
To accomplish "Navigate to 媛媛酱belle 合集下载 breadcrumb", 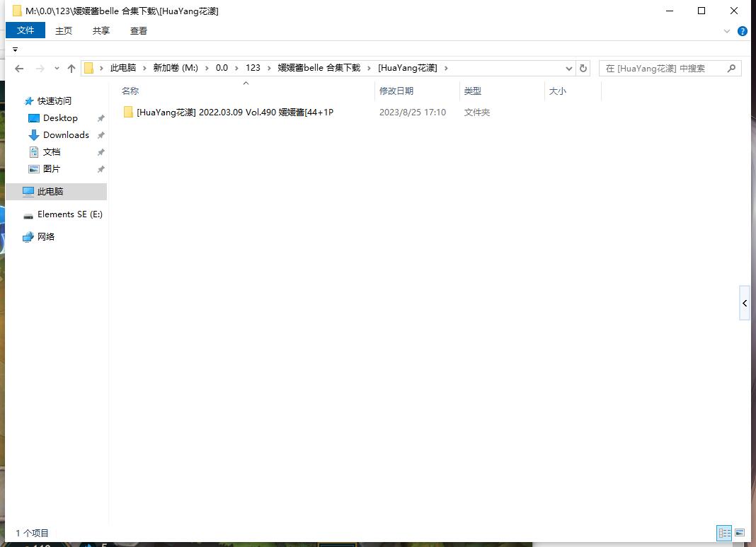I will (x=319, y=68).
